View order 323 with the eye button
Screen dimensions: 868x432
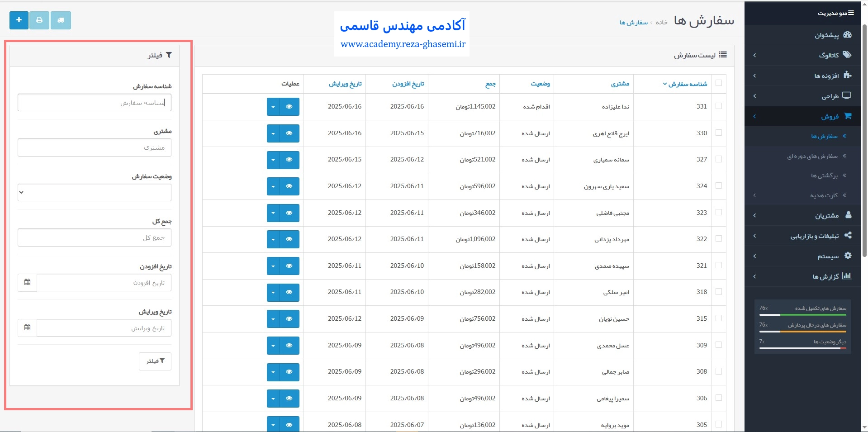click(289, 213)
